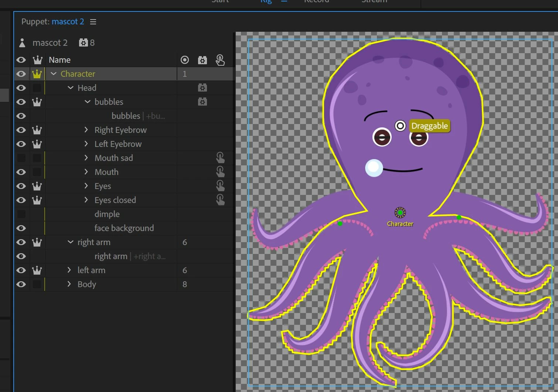Show the hidden dimple layer

click(21, 214)
